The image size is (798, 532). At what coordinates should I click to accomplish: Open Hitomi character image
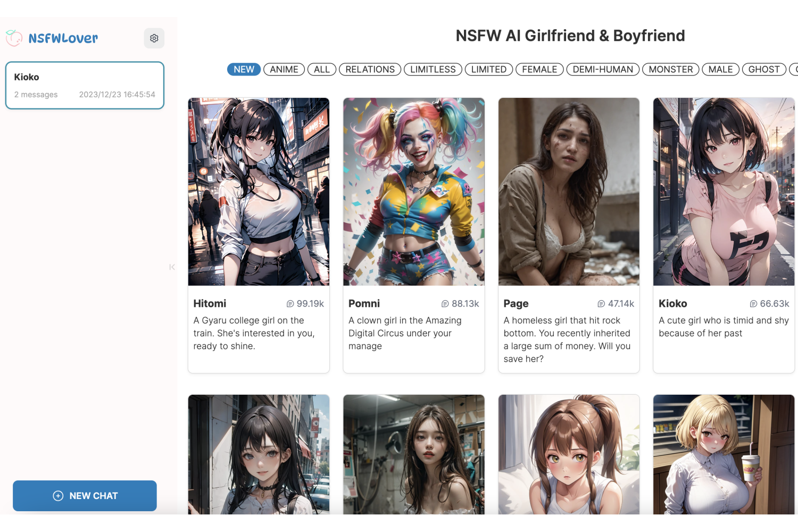(x=259, y=192)
